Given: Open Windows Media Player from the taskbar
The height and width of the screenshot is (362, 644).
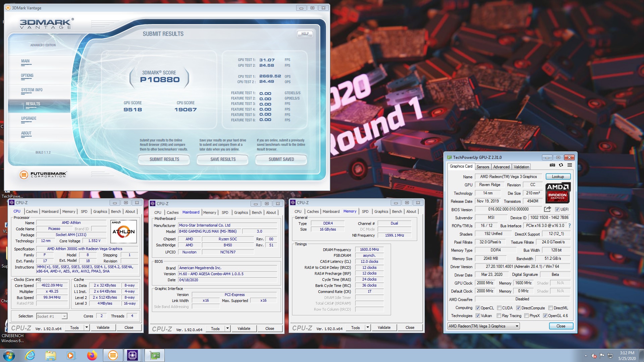Looking at the screenshot, I should [x=71, y=355].
